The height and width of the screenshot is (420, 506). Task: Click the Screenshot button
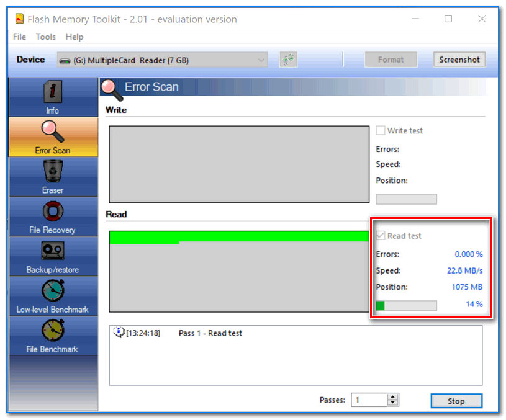(x=459, y=60)
